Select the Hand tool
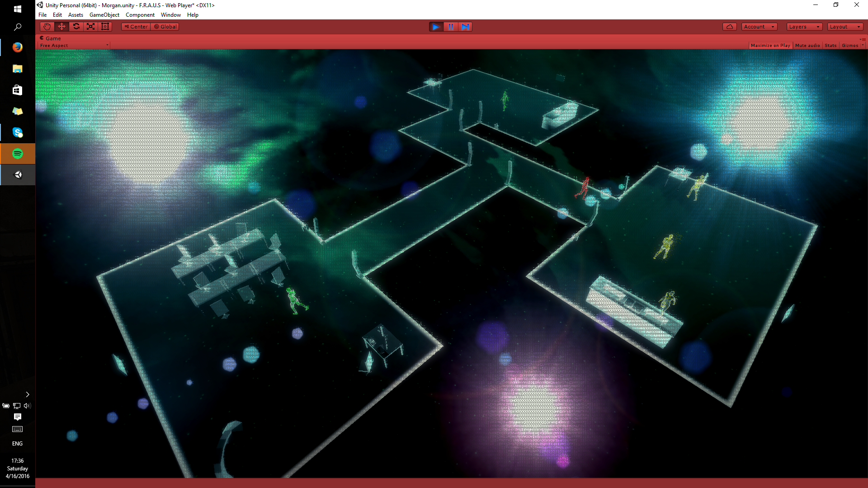868x488 pixels. pyautogui.click(x=47, y=27)
